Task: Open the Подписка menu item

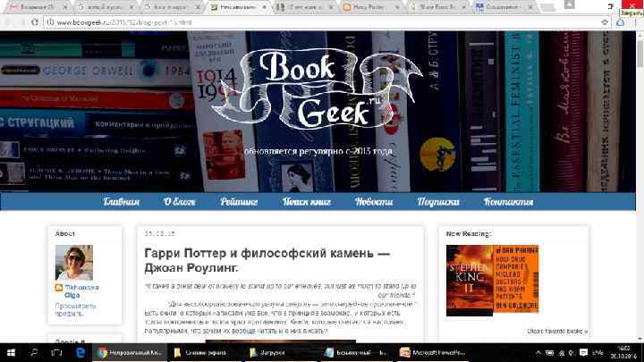Action: pyautogui.click(x=438, y=202)
